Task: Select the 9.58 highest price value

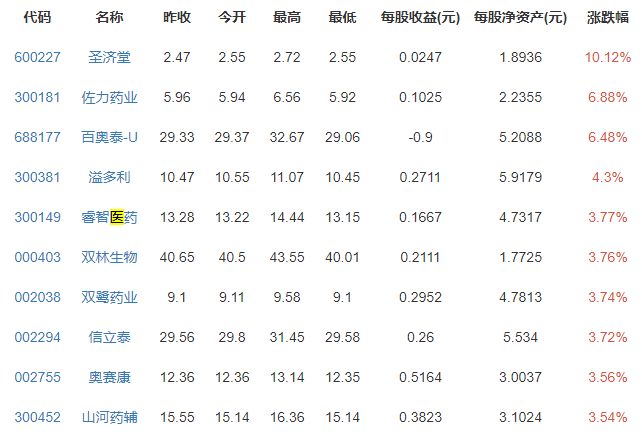Action: tap(287, 297)
